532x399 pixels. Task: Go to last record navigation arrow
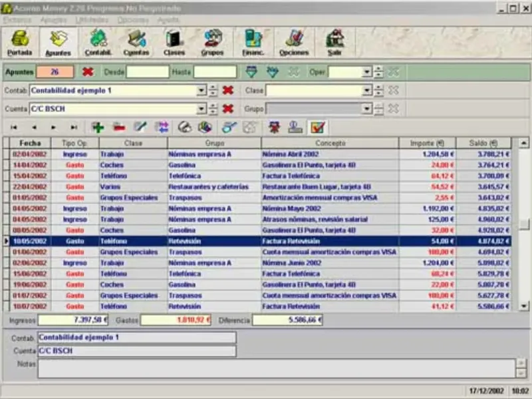pos(74,128)
